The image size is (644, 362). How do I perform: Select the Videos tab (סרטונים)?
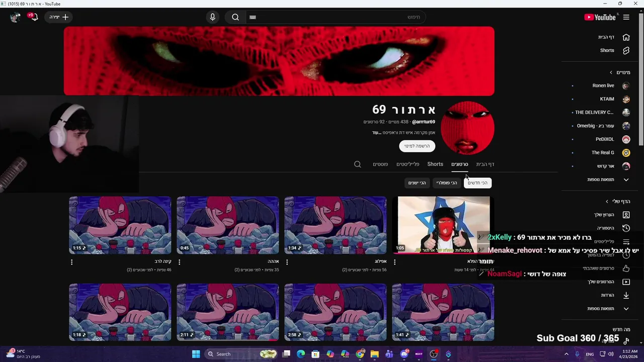tap(459, 164)
